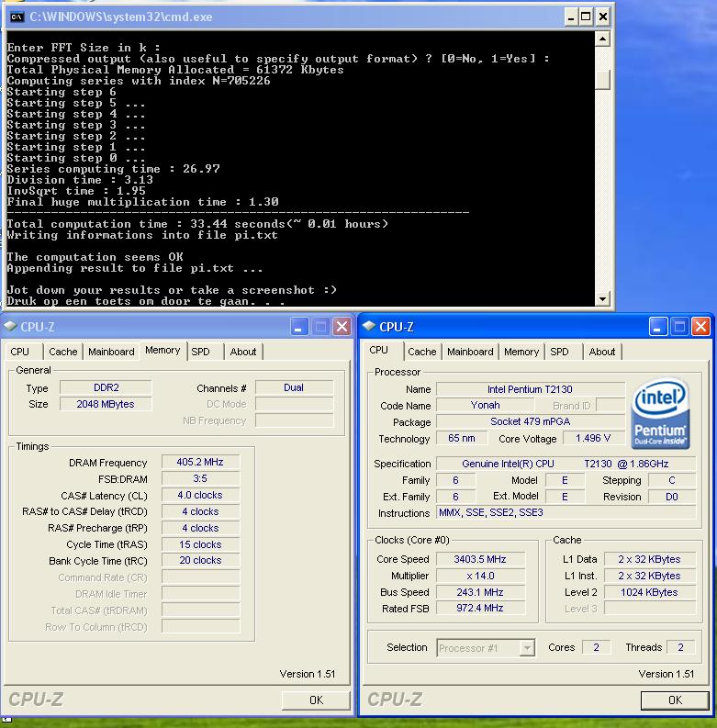Click the Yonah code name field
Viewport: 717px width, 728px height.
pyautogui.click(x=485, y=405)
